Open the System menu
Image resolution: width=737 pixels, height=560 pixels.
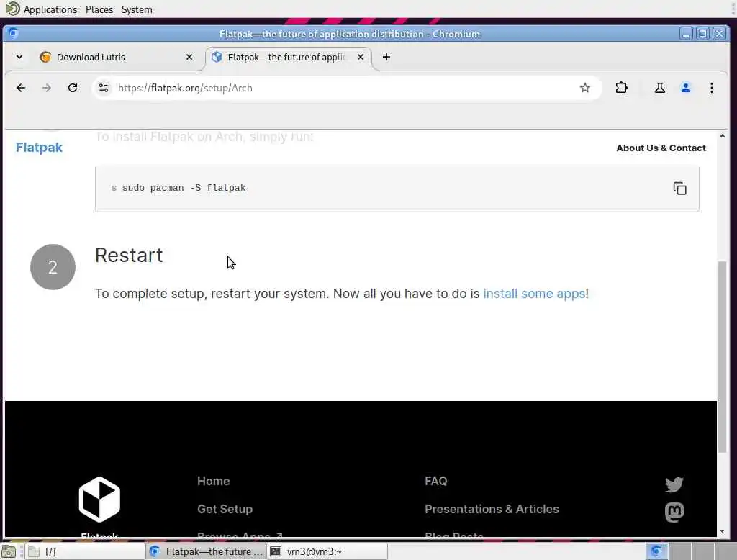(x=137, y=9)
